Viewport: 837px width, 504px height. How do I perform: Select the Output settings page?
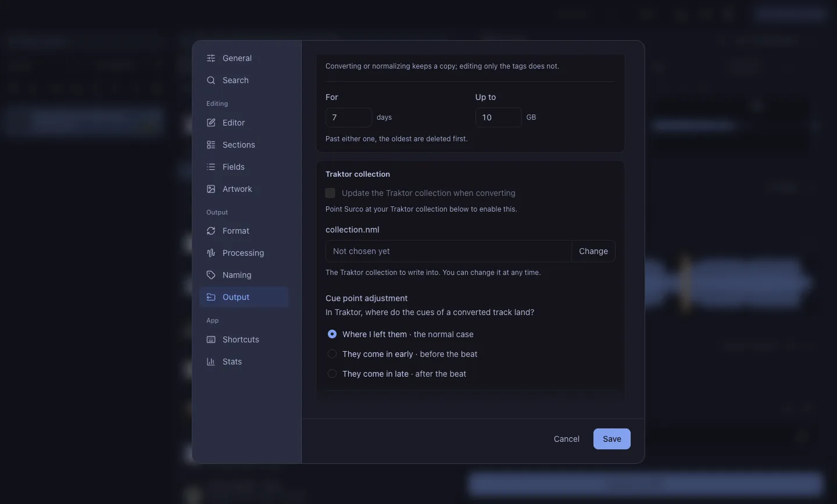pos(244,297)
